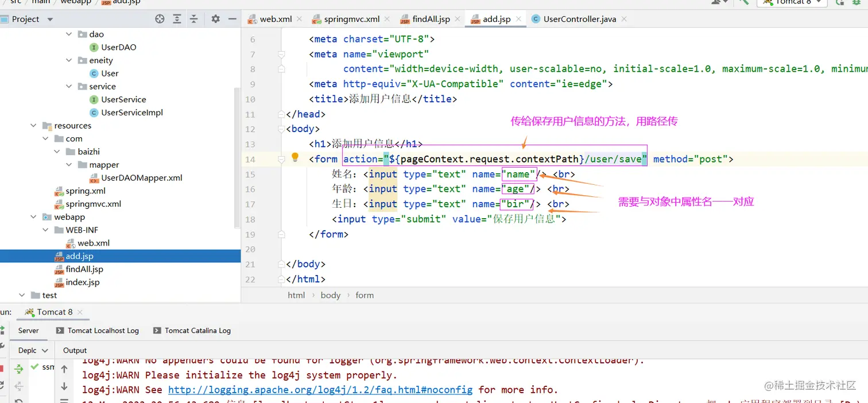
Task: Click the html breadcrumb
Action: (296, 295)
